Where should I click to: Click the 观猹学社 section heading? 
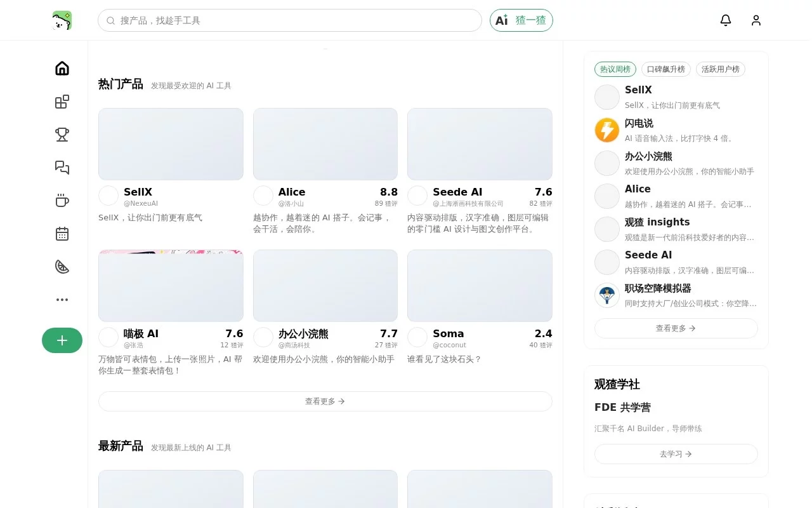click(617, 384)
